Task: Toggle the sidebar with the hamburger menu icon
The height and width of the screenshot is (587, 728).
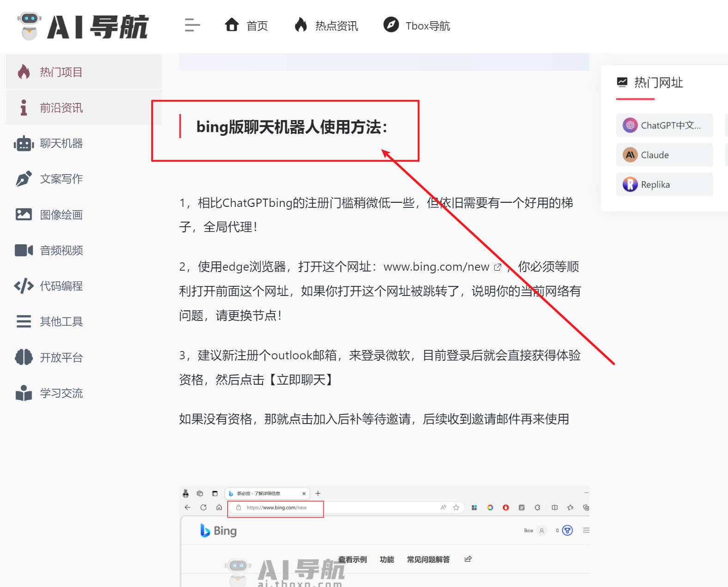Action: point(192,25)
